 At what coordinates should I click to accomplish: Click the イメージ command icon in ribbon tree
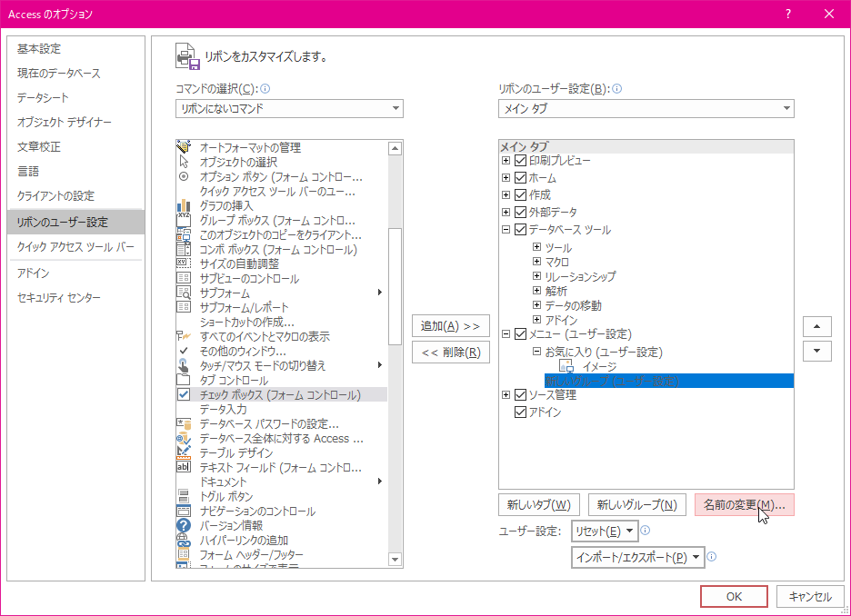566,366
